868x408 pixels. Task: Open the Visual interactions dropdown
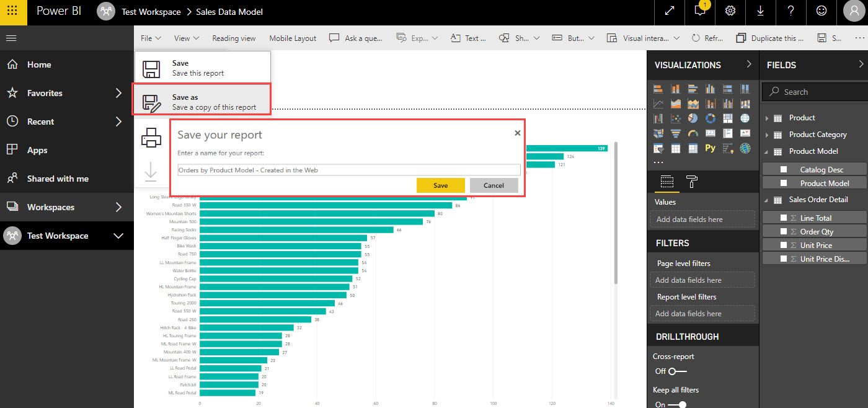(643, 38)
